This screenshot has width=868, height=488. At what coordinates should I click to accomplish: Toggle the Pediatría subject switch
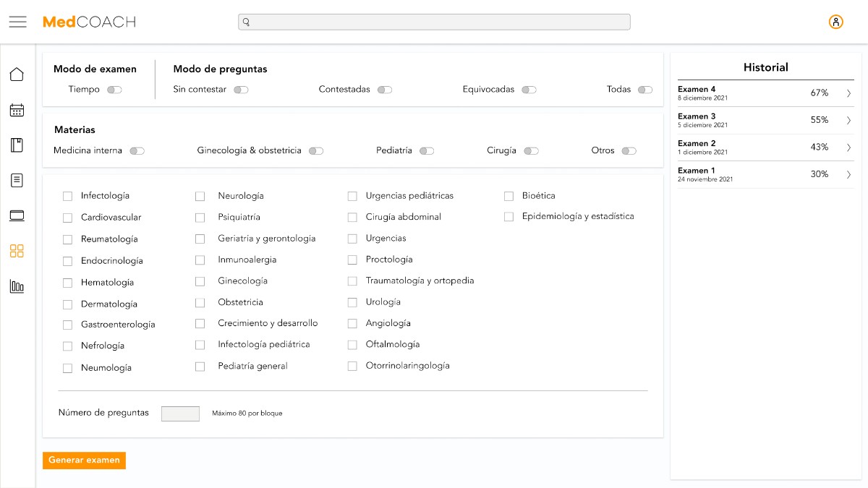pos(427,151)
